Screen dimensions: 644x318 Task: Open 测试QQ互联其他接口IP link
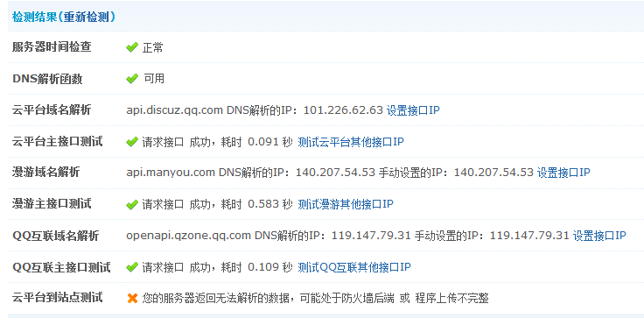[354, 267]
